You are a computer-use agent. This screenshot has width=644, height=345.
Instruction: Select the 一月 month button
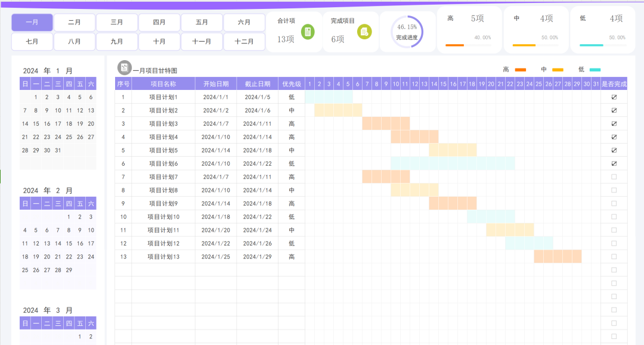click(32, 22)
